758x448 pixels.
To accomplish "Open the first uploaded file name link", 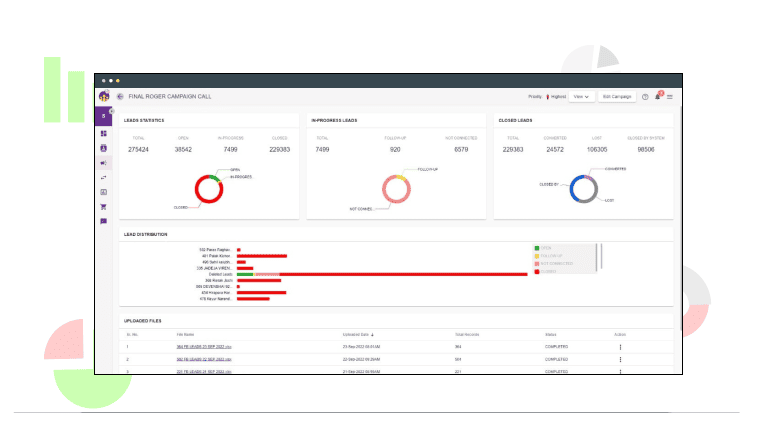I will (204, 346).
